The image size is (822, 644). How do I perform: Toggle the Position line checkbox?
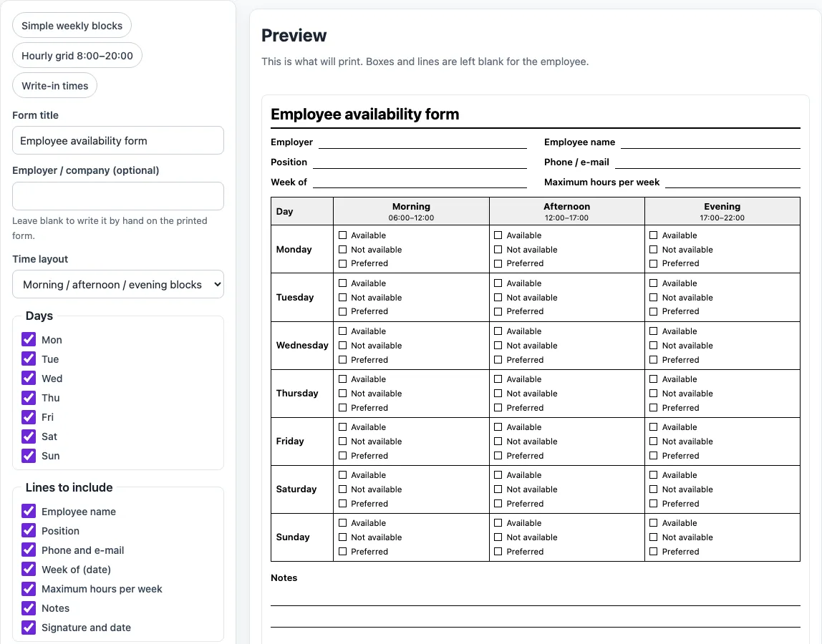(29, 531)
